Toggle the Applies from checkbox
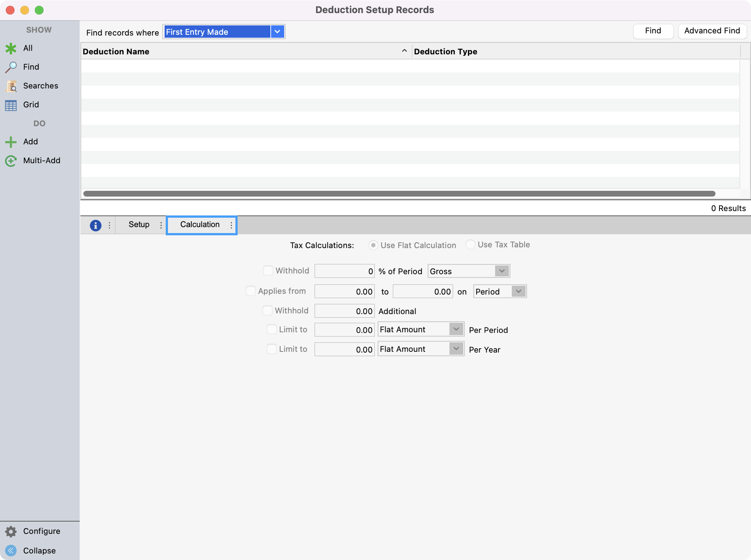Screen dimensions: 751x560 tap(250, 291)
